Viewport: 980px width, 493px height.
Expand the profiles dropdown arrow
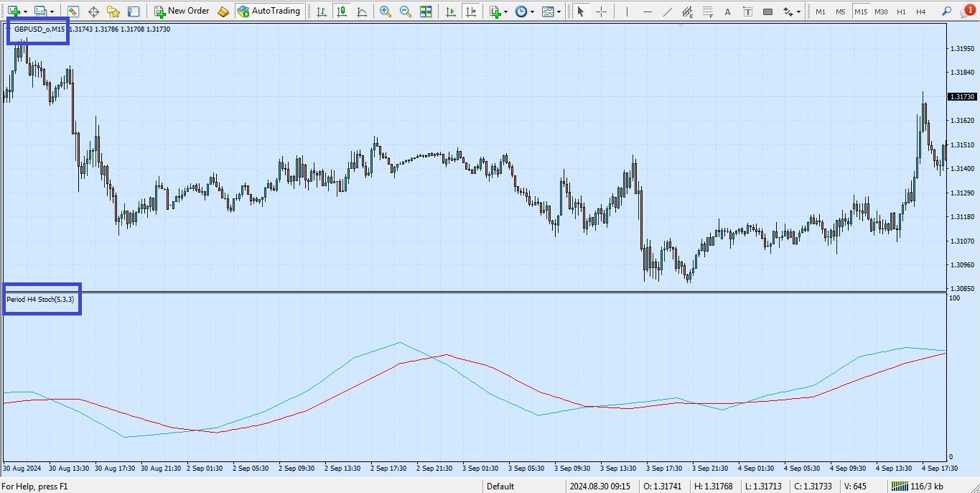pos(52,12)
